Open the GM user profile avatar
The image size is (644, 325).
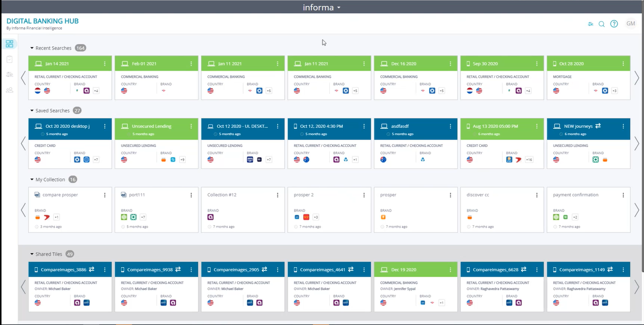(x=630, y=23)
